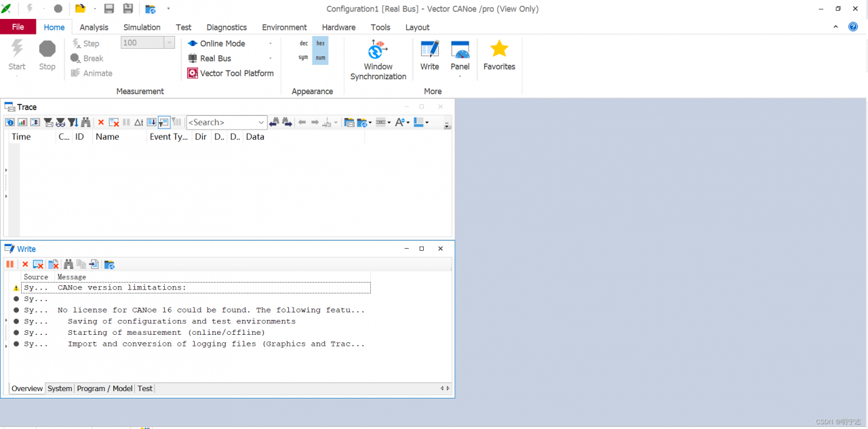Switch to the Analysis ribbon tab
The height and width of the screenshot is (429, 868).
coord(94,27)
